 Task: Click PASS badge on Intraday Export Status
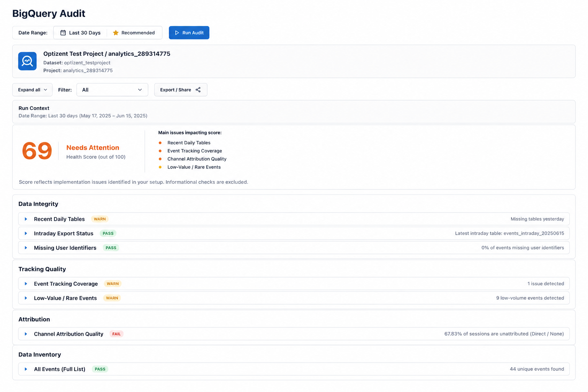(108, 233)
